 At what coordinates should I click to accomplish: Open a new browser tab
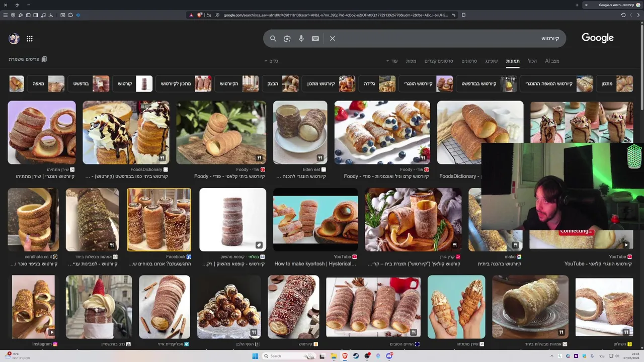(x=577, y=5)
